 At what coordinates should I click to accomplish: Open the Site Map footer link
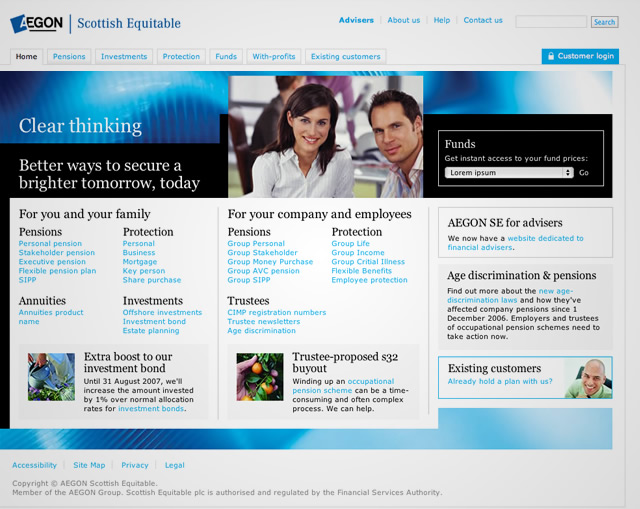tap(89, 465)
